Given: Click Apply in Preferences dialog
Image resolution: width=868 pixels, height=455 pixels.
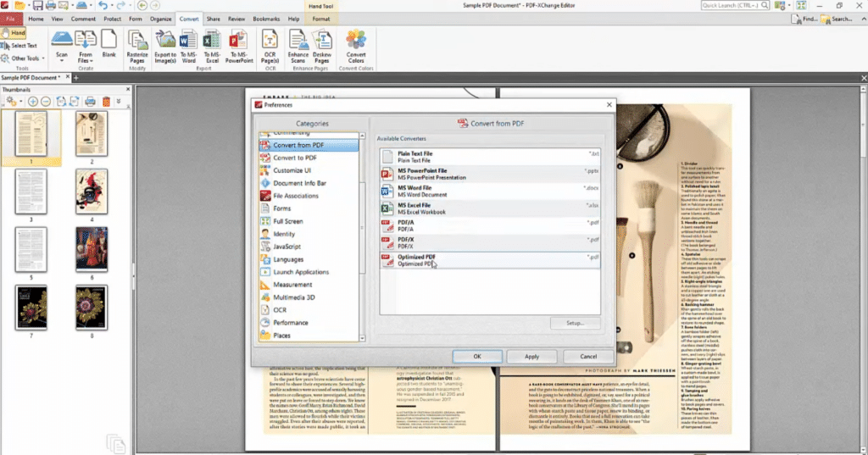Looking at the screenshot, I should tap(531, 357).
